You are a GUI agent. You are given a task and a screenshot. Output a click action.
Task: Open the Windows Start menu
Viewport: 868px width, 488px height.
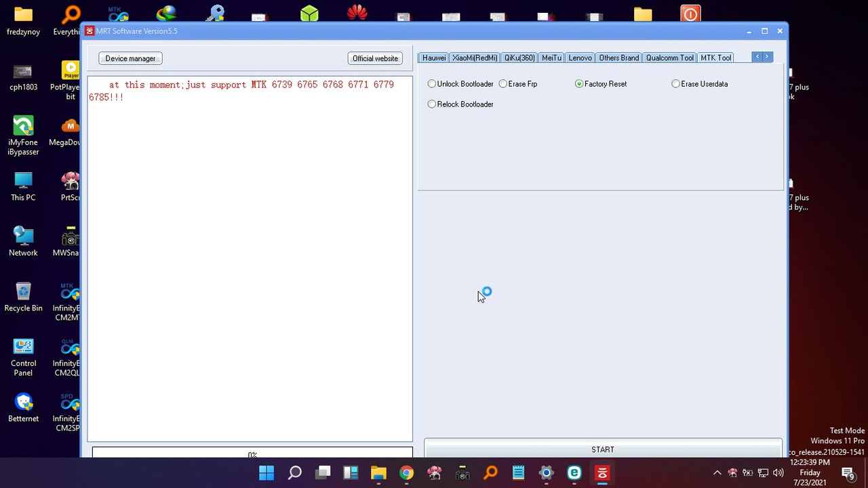coord(267,472)
